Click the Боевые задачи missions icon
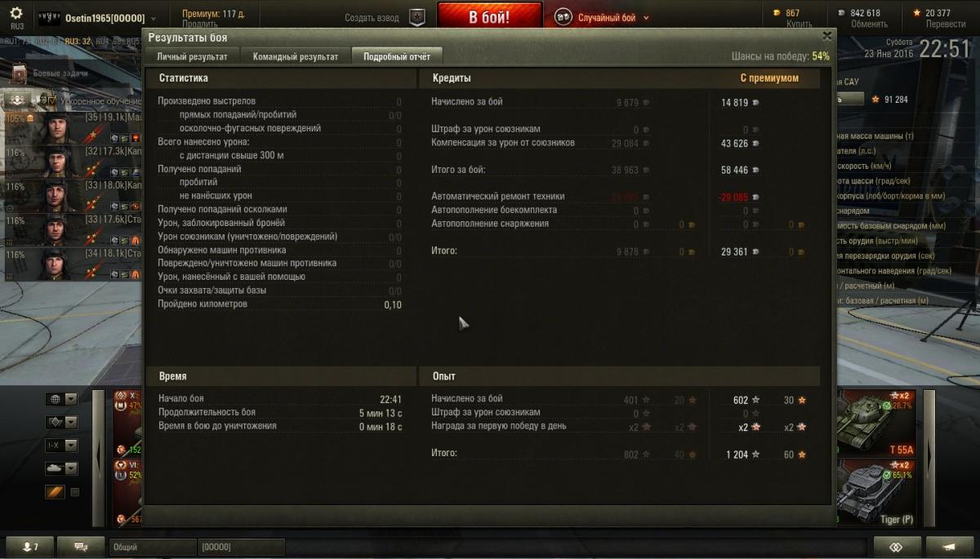 [20, 73]
